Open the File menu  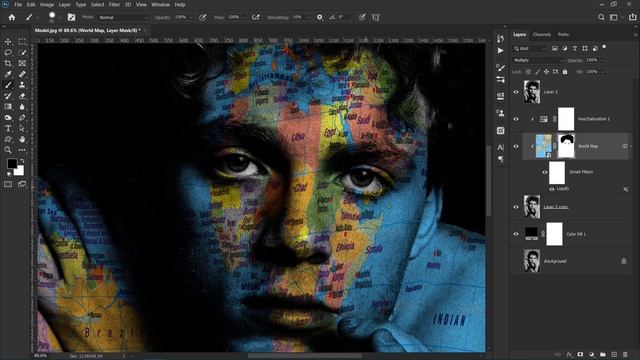[18, 5]
